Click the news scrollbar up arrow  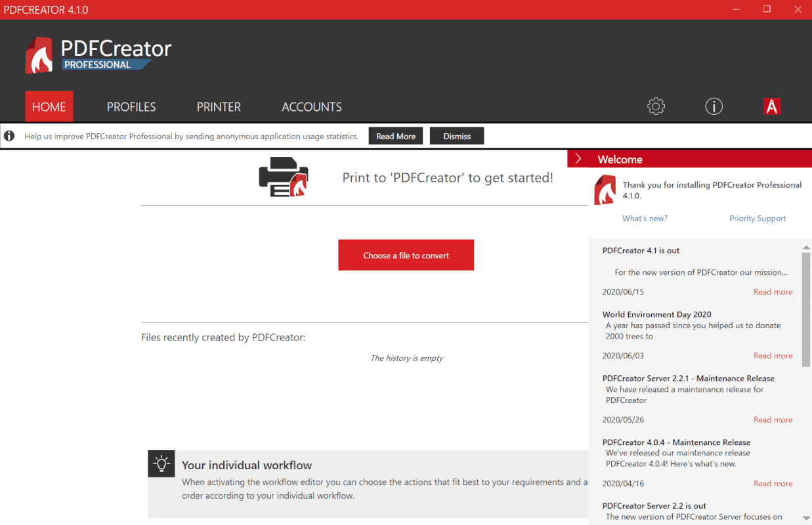coord(806,247)
